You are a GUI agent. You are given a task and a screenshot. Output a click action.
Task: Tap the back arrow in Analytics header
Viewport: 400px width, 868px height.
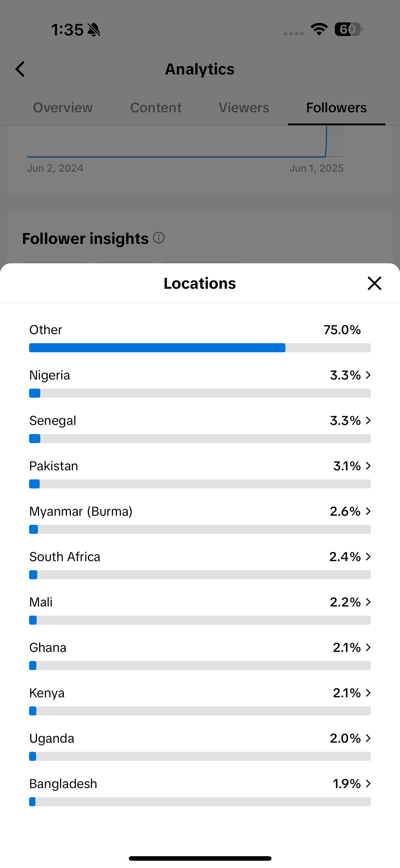[x=20, y=69]
